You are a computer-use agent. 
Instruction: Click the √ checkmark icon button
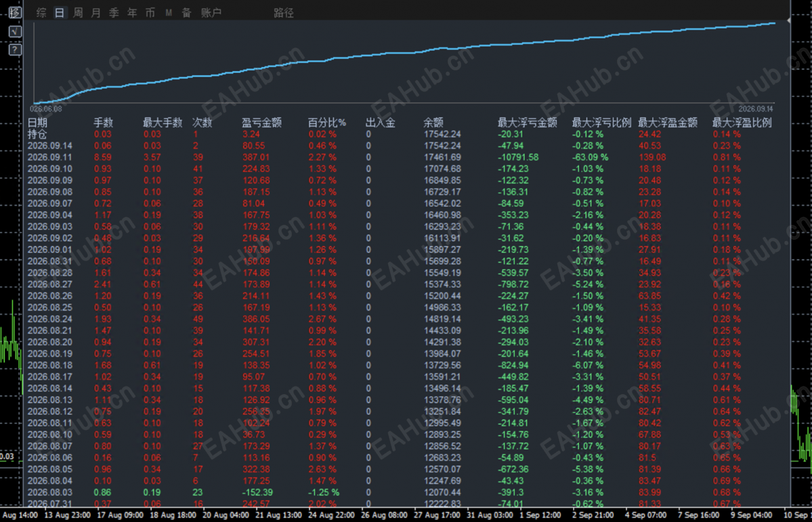point(16,32)
